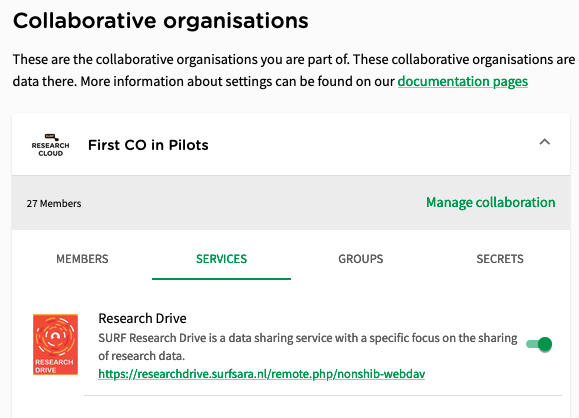This screenshot has width=579, height=418.
Task: Click the First CO in Pilots title
Action: coord(148,145)
